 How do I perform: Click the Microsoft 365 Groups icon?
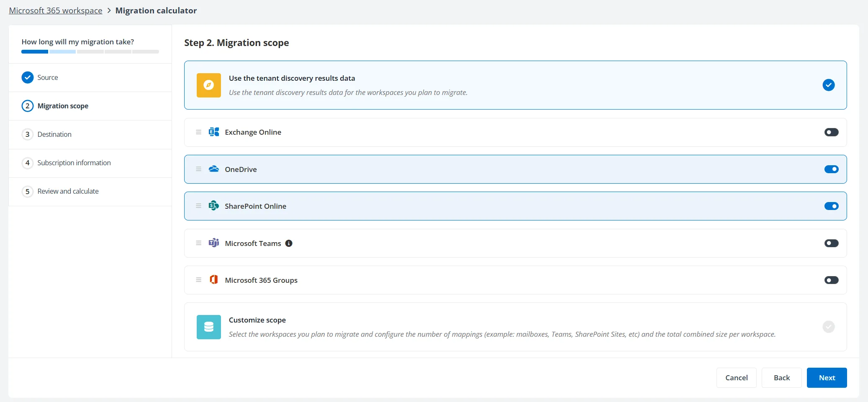(x=214, y=280)
